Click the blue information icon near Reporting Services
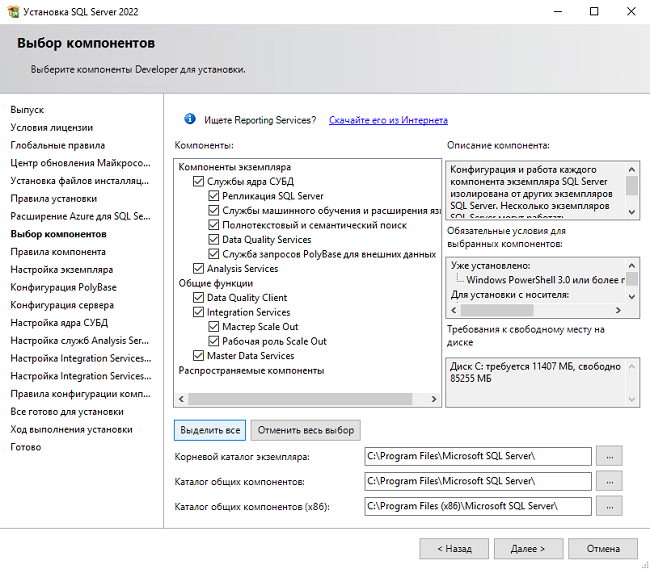The image size is (650, 569). pyautogui.click(x=190, y=119)
